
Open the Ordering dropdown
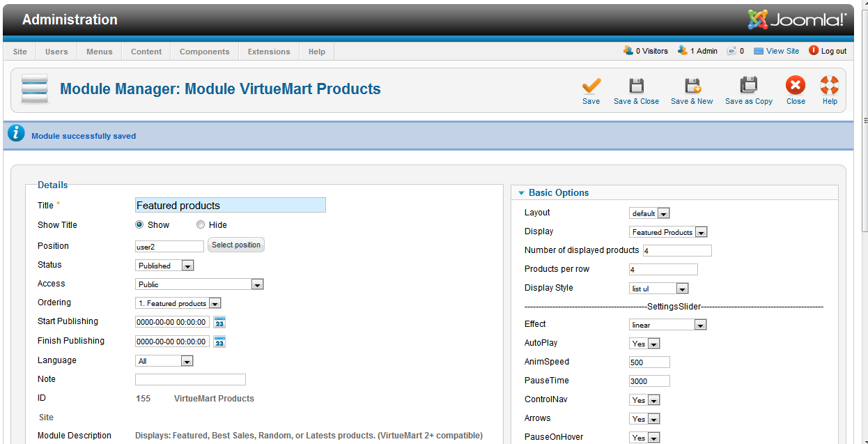(178, 303)
